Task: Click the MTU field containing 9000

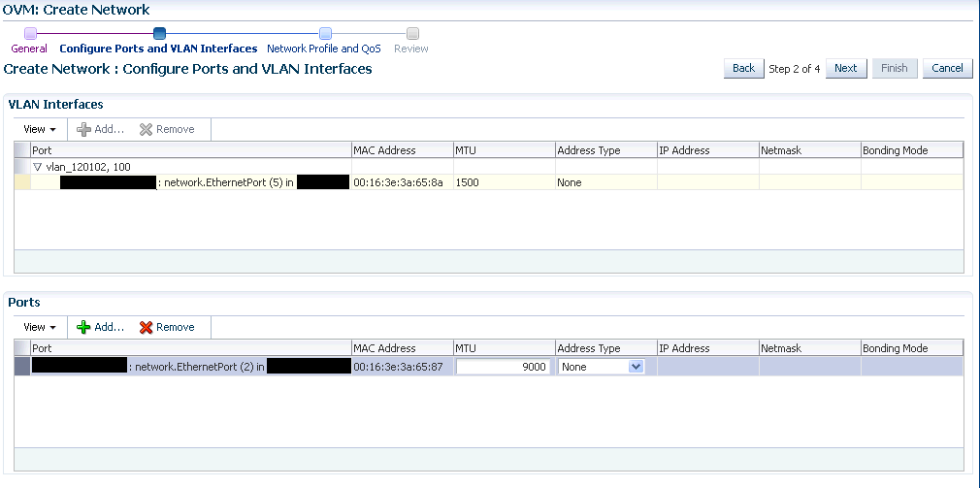Action: coord(504,367)
